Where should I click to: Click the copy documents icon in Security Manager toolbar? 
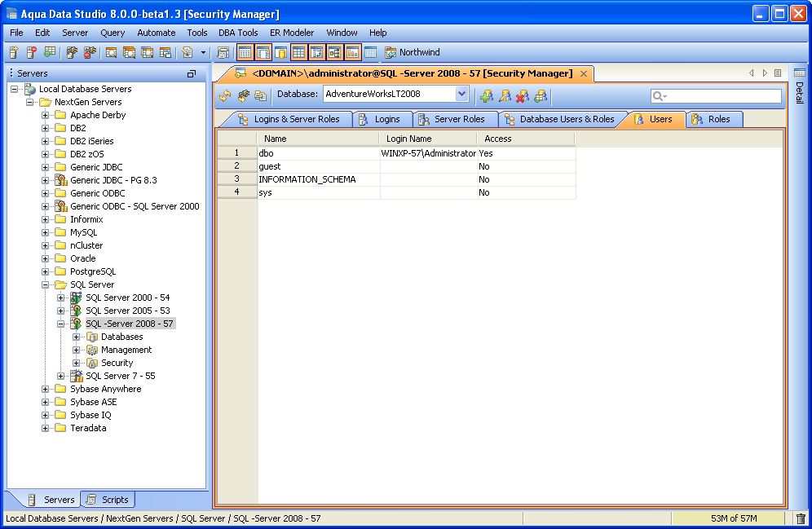261,95
